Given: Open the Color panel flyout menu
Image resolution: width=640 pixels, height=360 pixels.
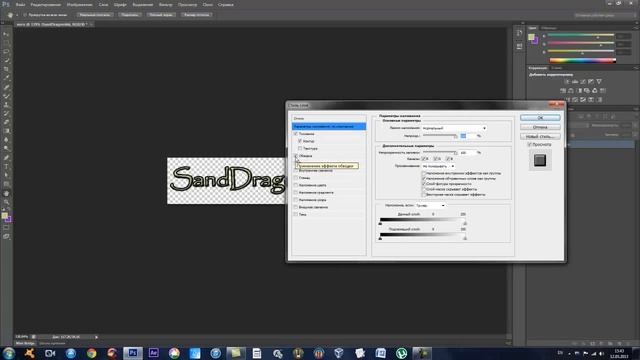Looking at the screenshot, I should 637,28.
